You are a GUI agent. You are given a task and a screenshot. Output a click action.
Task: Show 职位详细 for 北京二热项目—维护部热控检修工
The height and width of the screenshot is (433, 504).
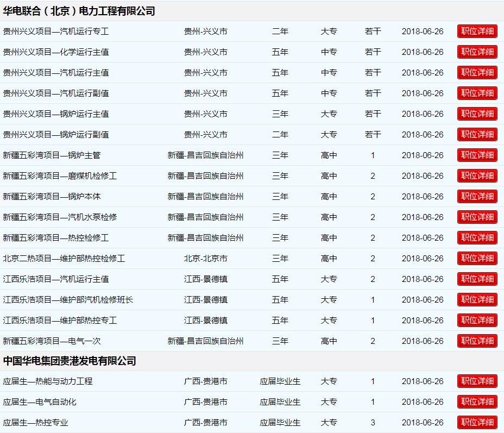click(477, 258)
